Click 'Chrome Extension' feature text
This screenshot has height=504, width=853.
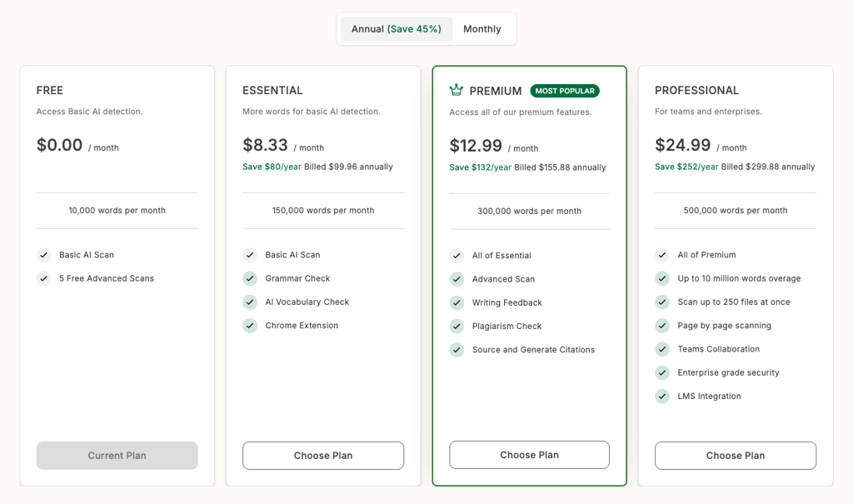pos(302,326)
